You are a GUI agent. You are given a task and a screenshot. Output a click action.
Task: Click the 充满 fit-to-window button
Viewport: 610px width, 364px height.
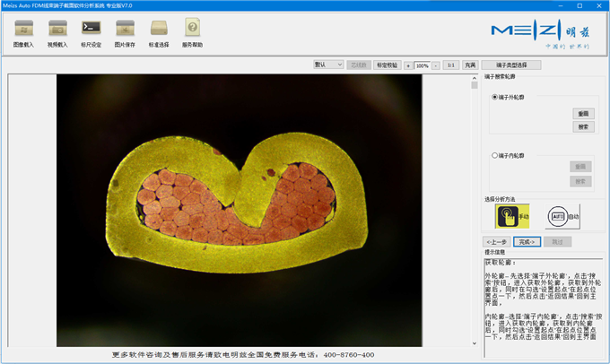[x=470, y=65]
